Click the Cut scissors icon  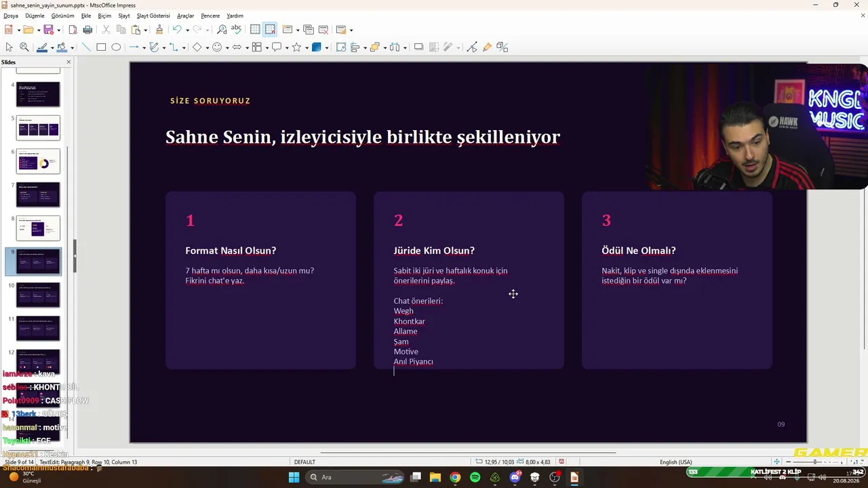(x=106, y=30)
